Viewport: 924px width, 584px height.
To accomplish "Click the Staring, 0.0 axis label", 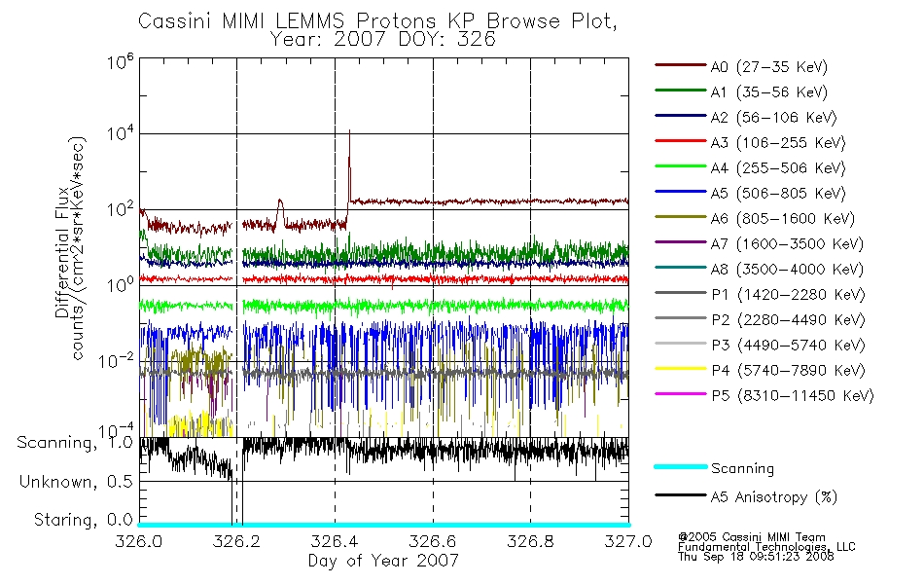I will [84, 520].
